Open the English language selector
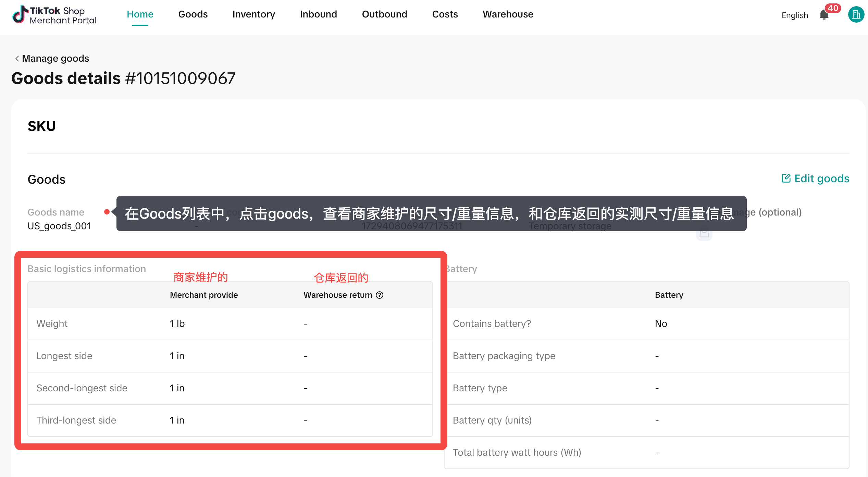Screen dimensions: 868x477 [x=795, y=15]
